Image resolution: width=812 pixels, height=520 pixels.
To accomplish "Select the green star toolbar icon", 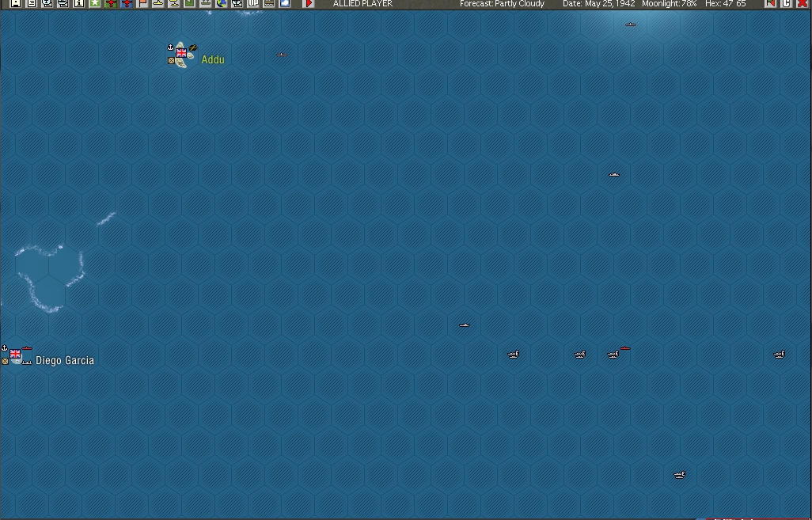I will coord(97,4).
